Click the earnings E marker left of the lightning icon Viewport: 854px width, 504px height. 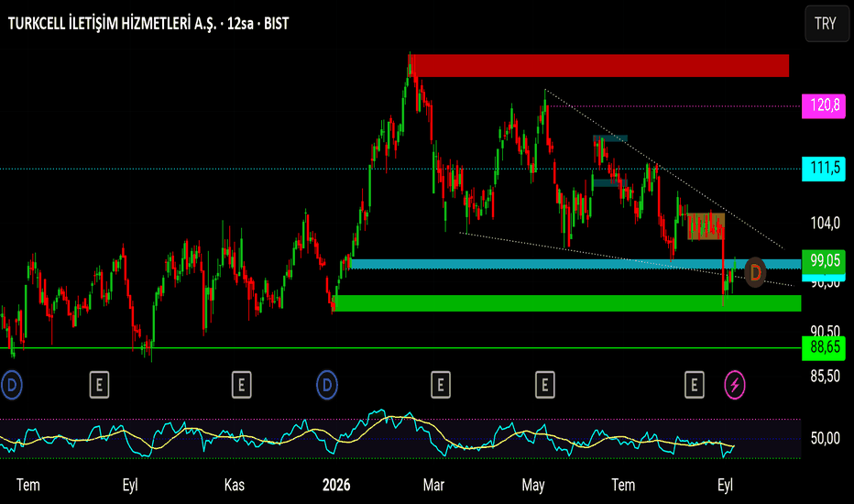[694, 385]
